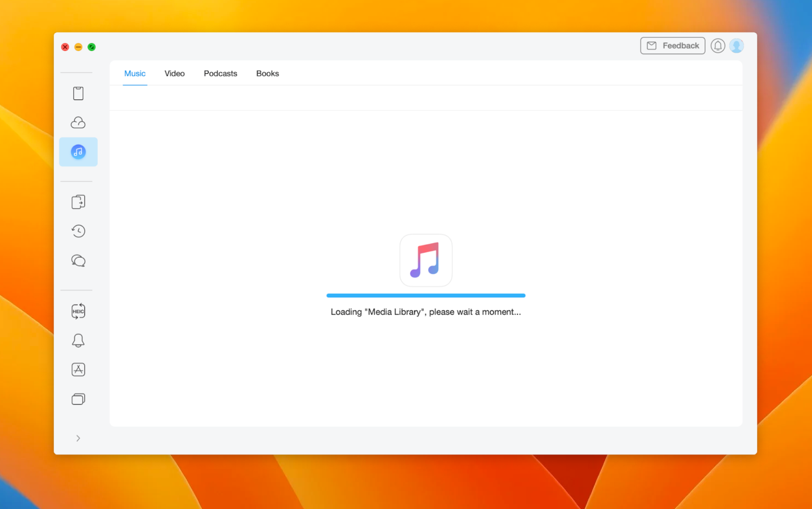This screenshot has height=509, width=812.
Task: Open the user account avatar
Action: click(x=737, y=46)
